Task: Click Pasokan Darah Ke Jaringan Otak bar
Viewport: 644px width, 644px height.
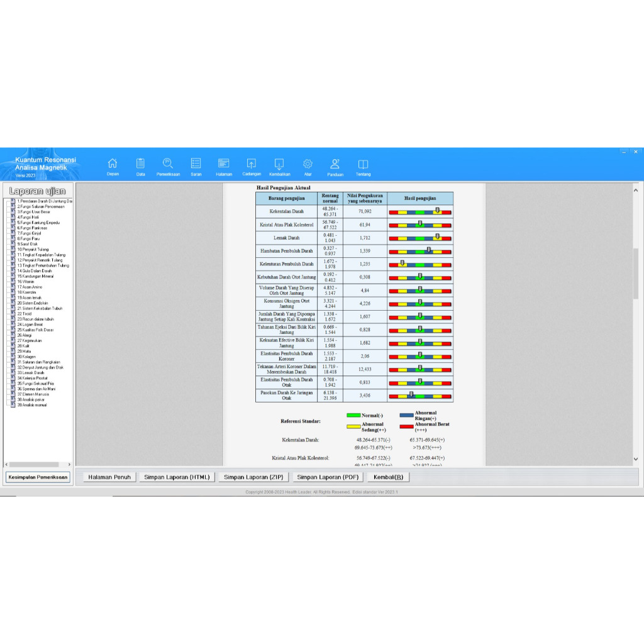Action: (x=420, y=396)
